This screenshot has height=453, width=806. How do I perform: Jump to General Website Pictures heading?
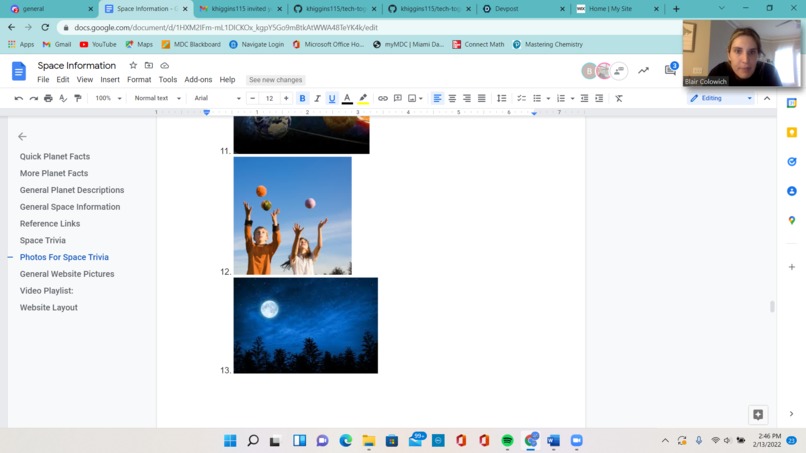67,274
